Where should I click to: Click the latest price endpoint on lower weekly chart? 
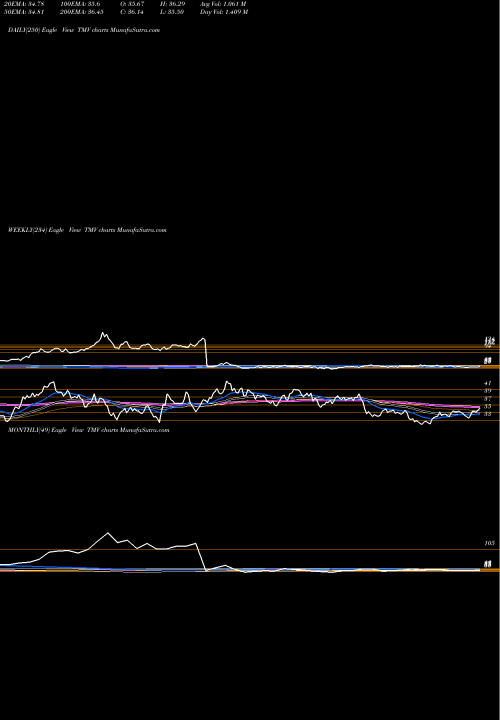click(479, 407)
